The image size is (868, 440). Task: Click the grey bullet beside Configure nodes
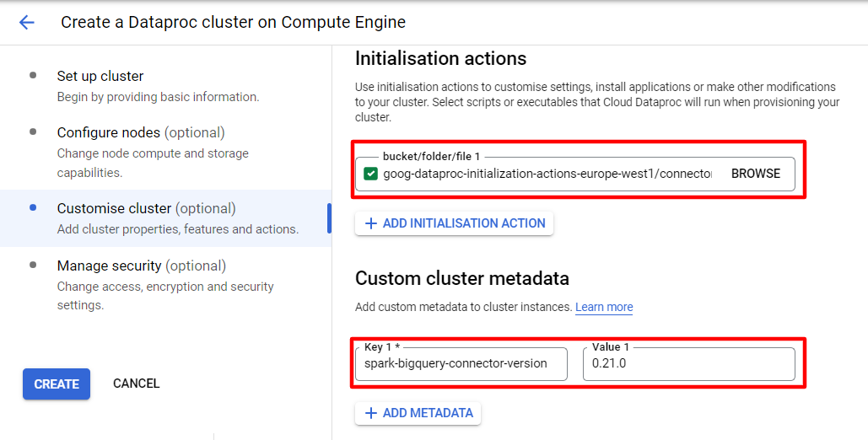pos(33,131)
